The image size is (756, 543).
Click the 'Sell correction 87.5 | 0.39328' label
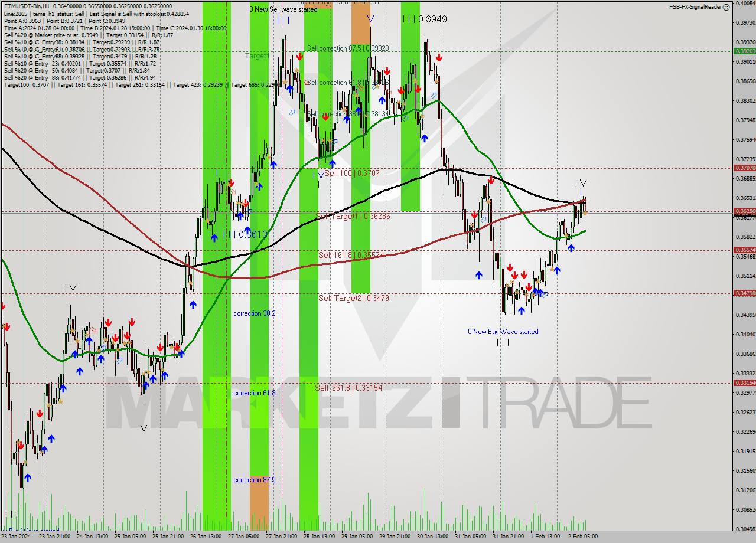pos(347,48)
